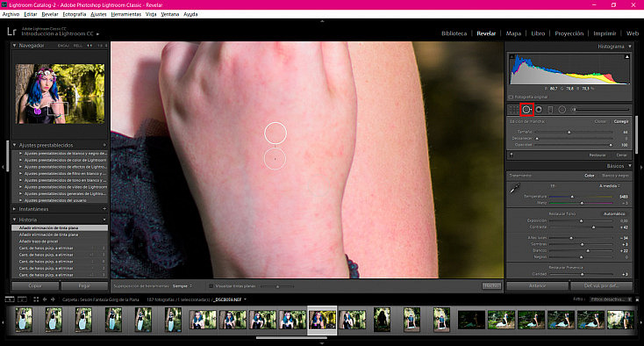
Task: Open grid view from filmstrip toolbar
Action: [36, 299]
